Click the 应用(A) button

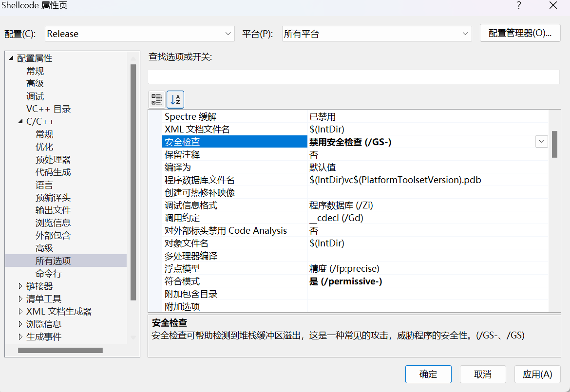coord(537,374)
